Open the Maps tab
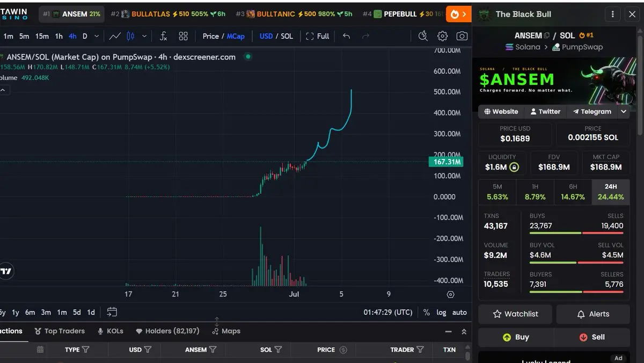644x363 pixels. click(226, 331)
